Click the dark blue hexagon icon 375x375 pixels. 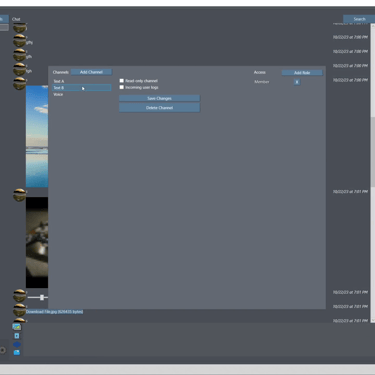[x=17, y=344]
